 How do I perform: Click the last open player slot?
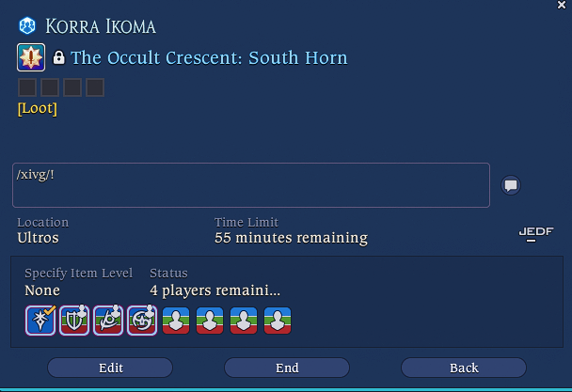click(x=278, y=321)
